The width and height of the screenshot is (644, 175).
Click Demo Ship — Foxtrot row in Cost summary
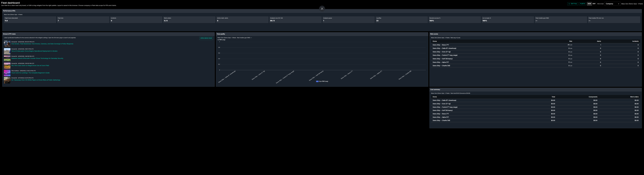[x=535, y=107]
